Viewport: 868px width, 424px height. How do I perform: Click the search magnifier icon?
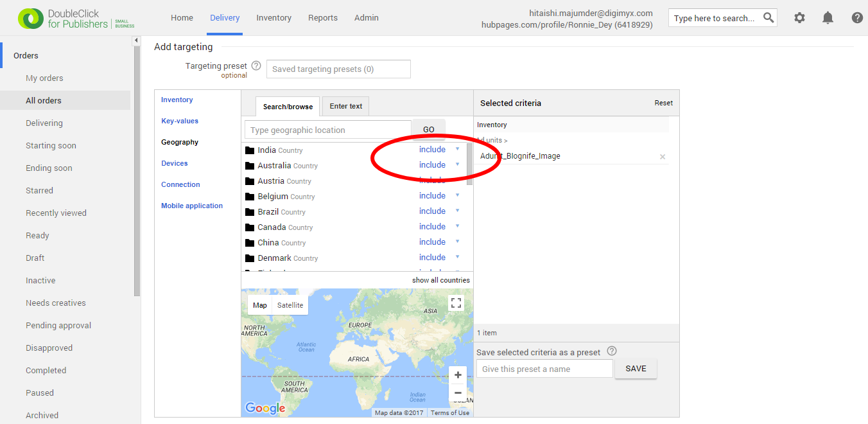[768, 18]
